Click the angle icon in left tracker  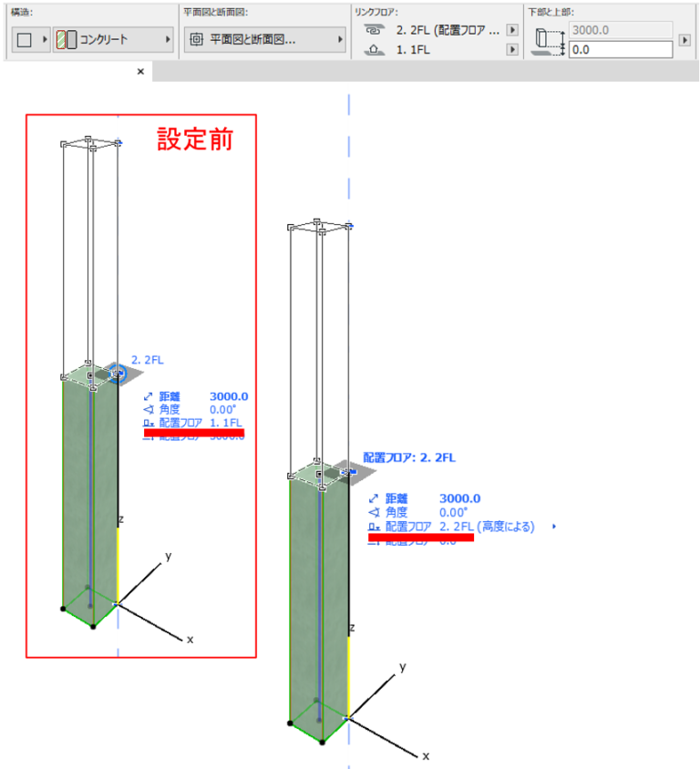(x=149, y=409)
